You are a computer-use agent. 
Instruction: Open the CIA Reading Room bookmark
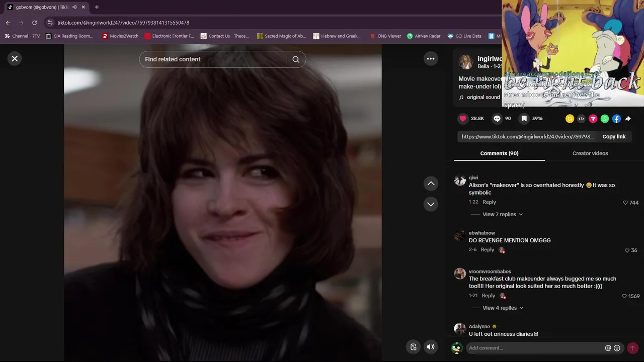[69, 36]
